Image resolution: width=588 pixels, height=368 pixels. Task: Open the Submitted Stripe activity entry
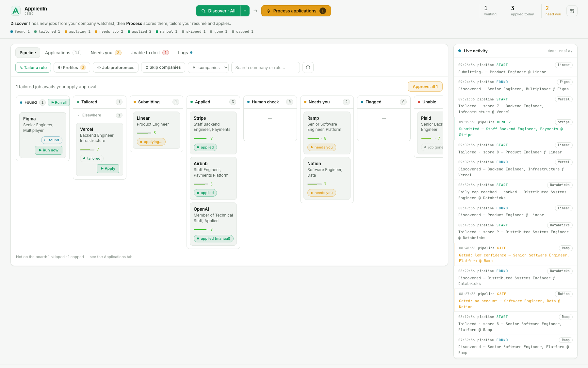click(x=515, y=129)
